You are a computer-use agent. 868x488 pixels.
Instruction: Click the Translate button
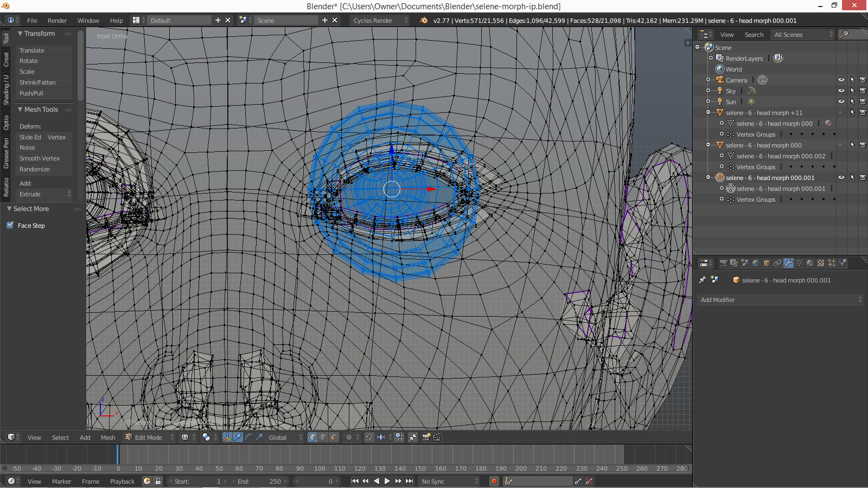(x=44, y=50)
